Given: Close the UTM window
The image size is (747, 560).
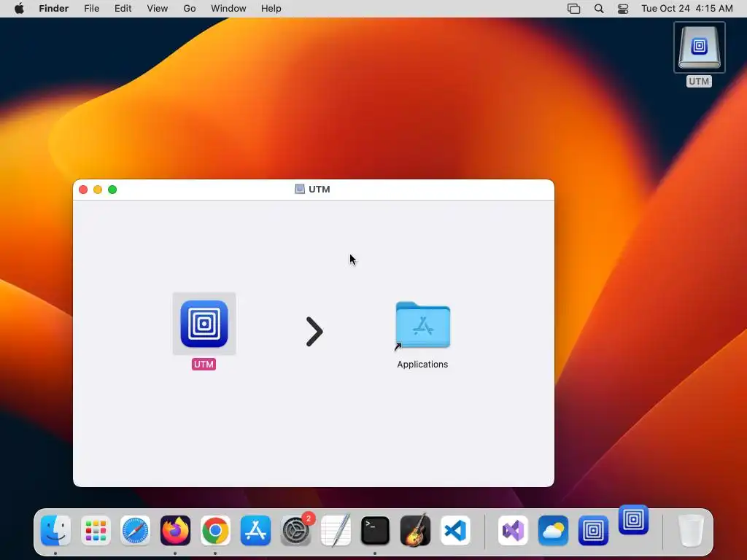Looking at the screenshot, I should (x=83, y=190).
